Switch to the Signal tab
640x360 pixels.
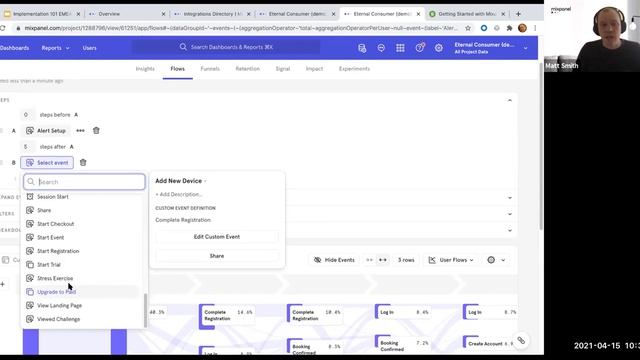tap(282, 69)
